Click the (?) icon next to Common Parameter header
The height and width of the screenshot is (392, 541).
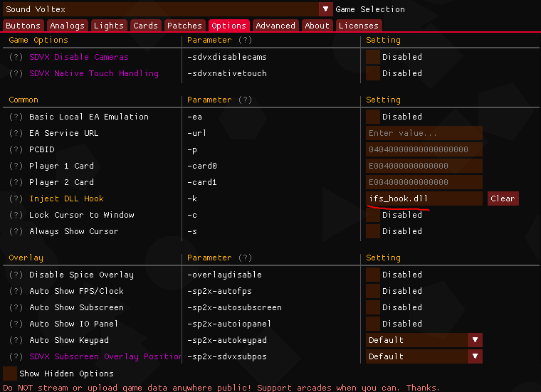(246, 100)
